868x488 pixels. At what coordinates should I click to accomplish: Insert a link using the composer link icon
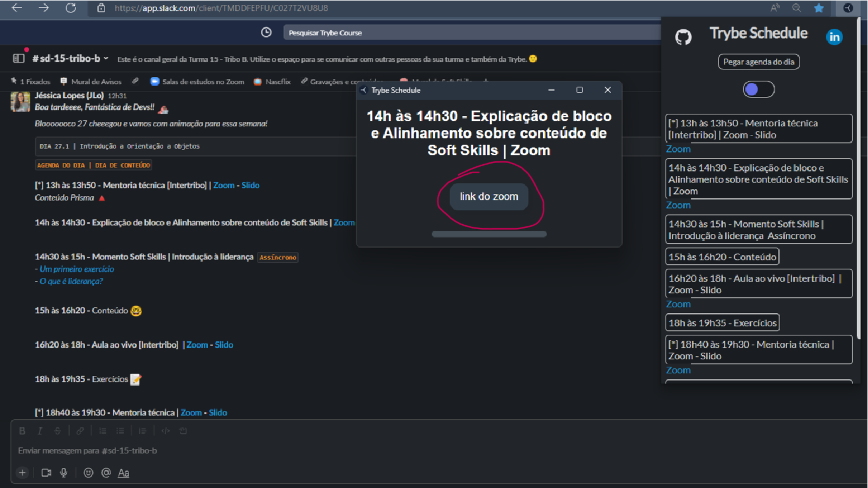pyautogui.click(x=80, y=431)
